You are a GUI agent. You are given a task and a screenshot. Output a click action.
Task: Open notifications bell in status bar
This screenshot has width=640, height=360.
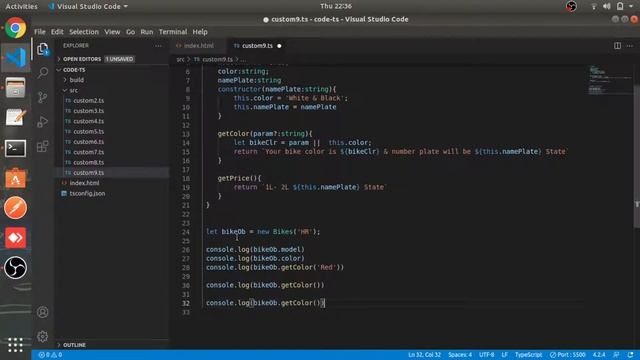631,355
